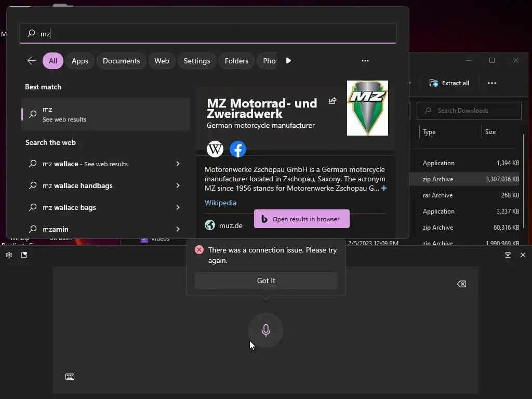This screenshot has width=532, height=399.
Task: Open the Facebook icon for MZ Motorrad
Action: click(x=238, y=149)
